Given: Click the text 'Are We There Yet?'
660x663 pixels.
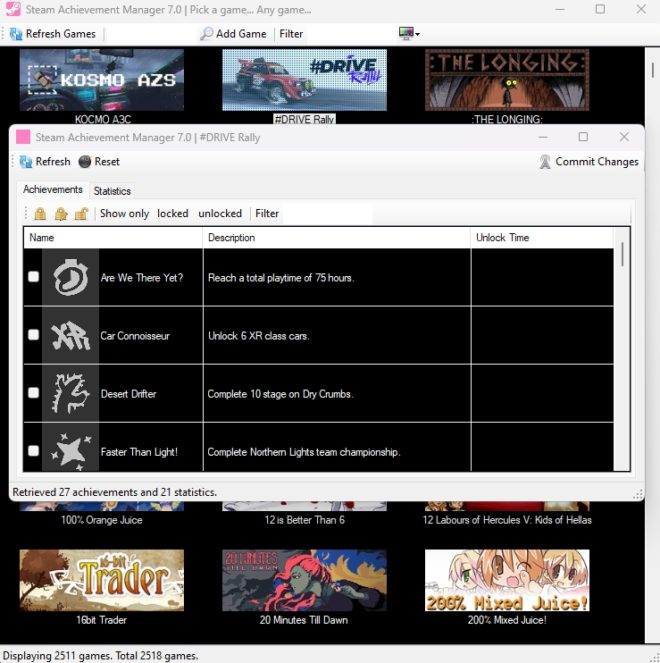Looking at the screenshot, I should tap(142, 278).
